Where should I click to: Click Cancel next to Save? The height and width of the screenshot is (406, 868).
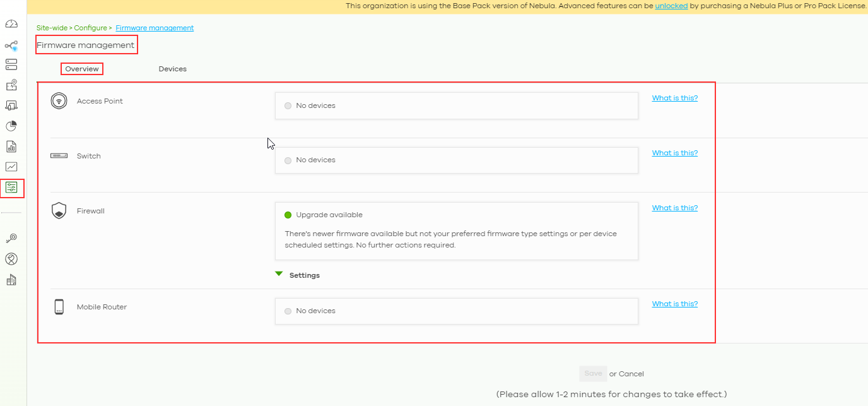coord(631,374)
